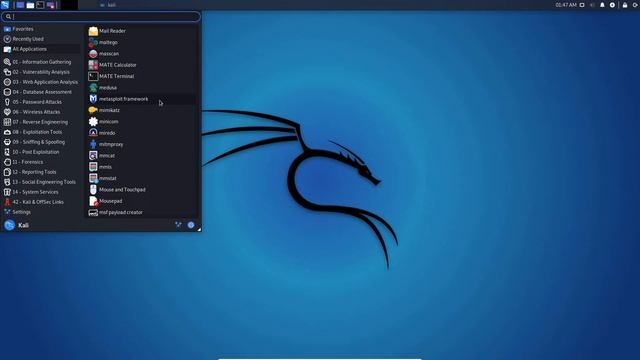Open 13 - Social Engineering Tools category
Image resolution: width=640 pixels, height=360 pixels.
(41, 182)
